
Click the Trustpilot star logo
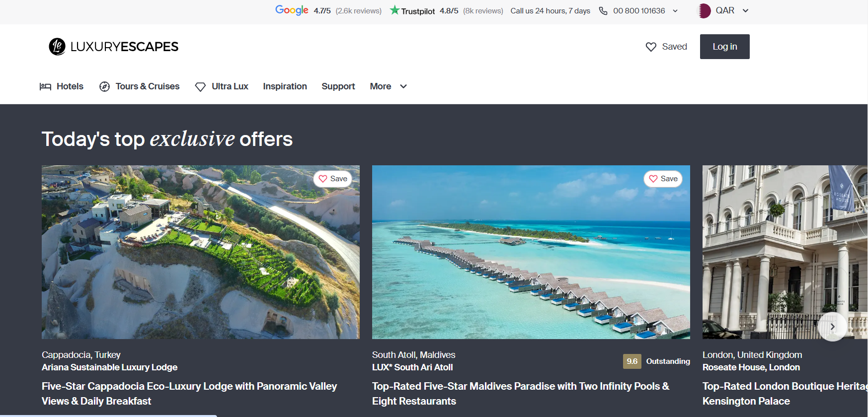tap(395, 10)
